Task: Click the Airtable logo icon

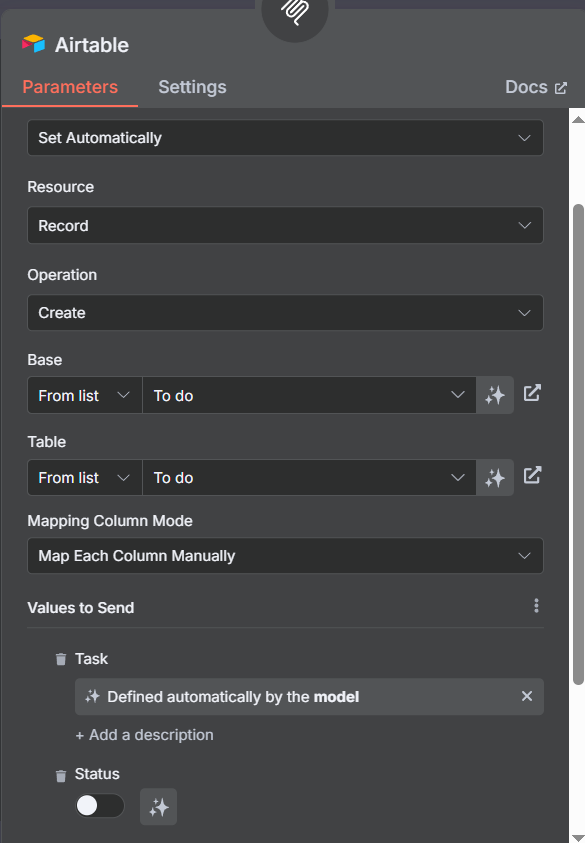Action: [33, 44]
